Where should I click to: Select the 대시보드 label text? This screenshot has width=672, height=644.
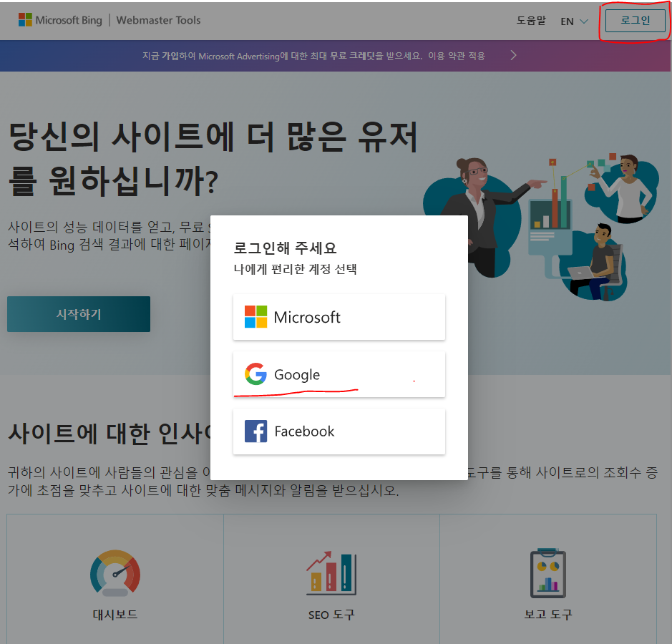point(115,615)
